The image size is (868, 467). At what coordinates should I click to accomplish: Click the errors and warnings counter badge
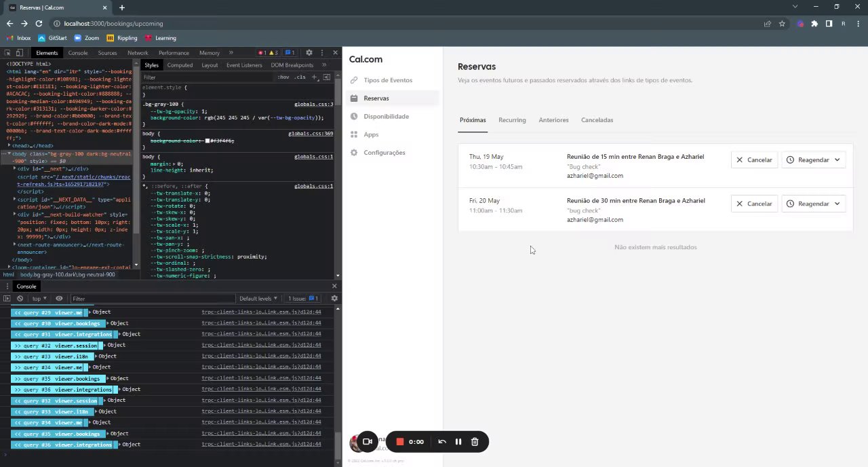tap(268, 52)
